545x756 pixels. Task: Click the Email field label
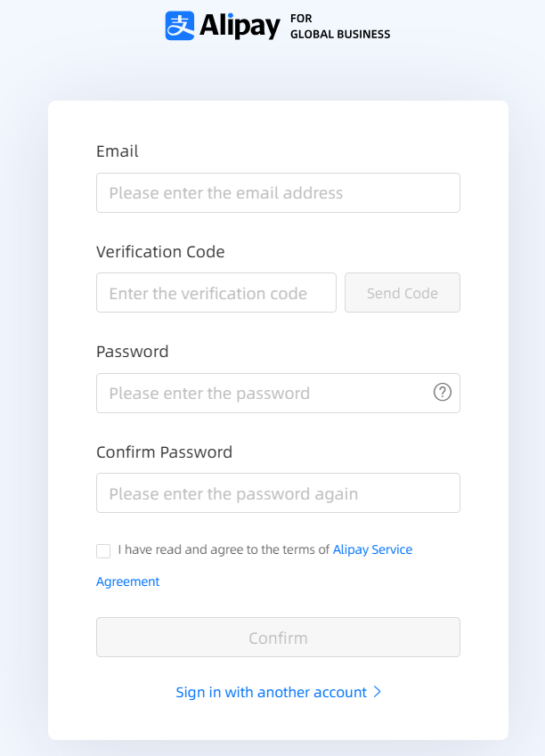(118, 151)
